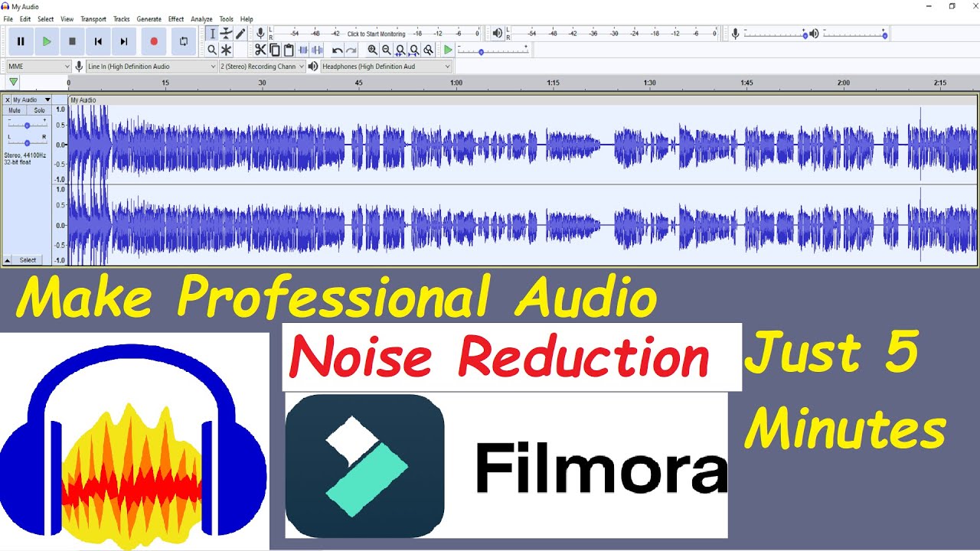
Task: Zoom out of the waveform
Action: pos(386,50)
